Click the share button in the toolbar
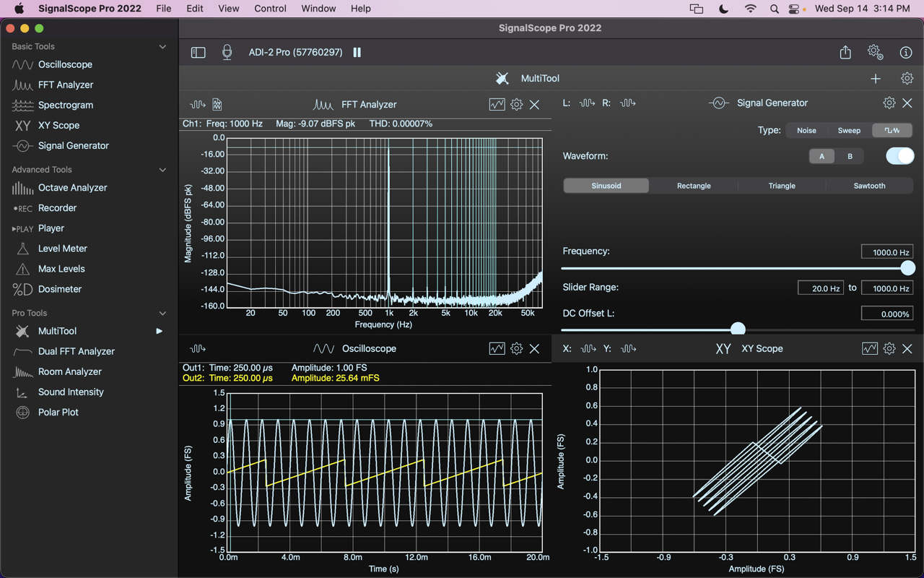The height and width of the screenshot is (578, 924). coord(845,52)
